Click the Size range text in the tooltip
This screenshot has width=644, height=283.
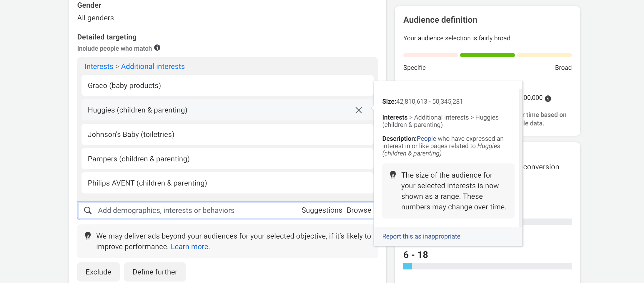tap(422, 102)
